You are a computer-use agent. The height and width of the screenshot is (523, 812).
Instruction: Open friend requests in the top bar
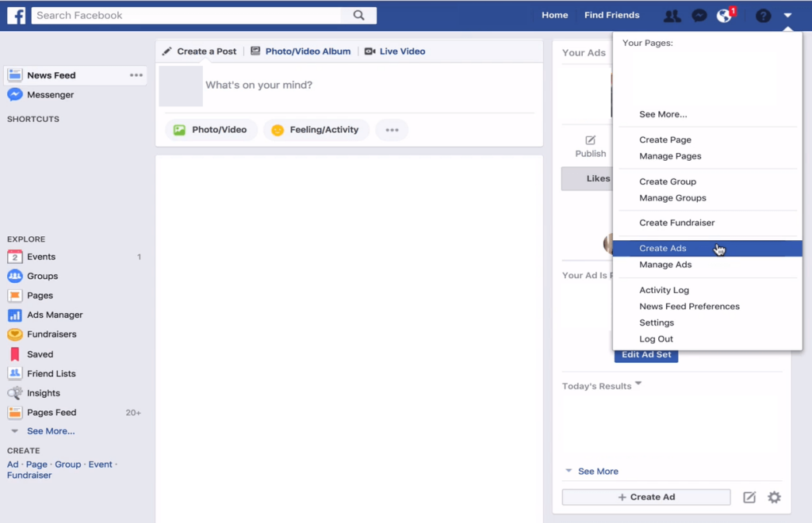point(672,14)
